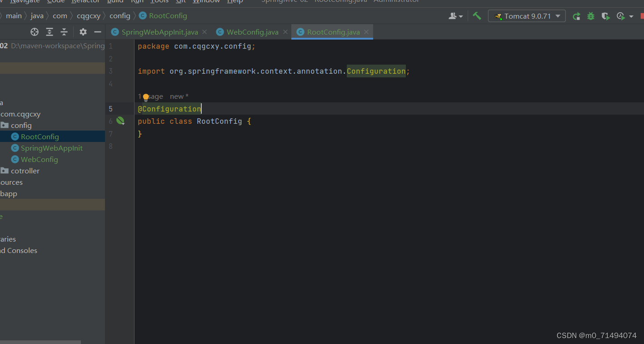Click the yellow light bulb intention icon
This screenshot has width=644, height=344.
(146, 97)
